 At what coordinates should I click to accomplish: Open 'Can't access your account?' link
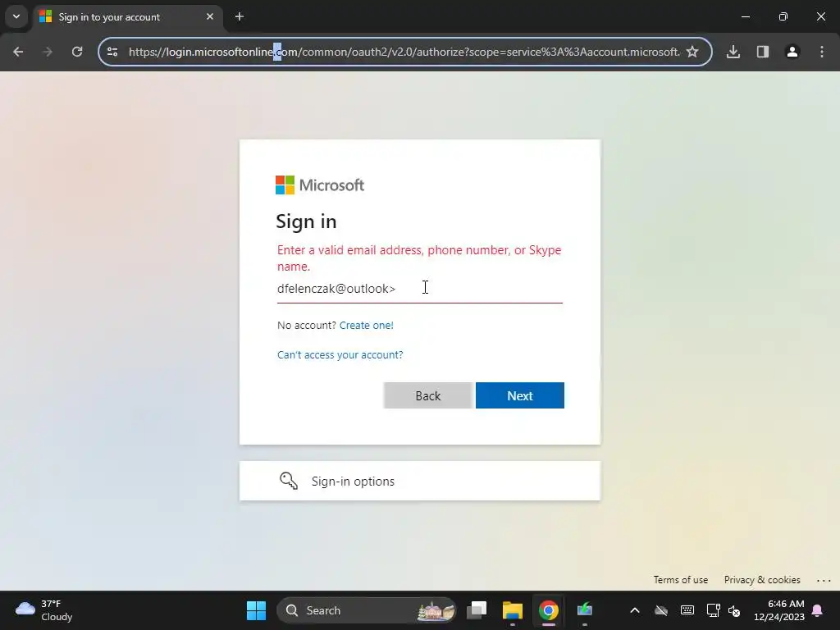(x=340, y=354)
